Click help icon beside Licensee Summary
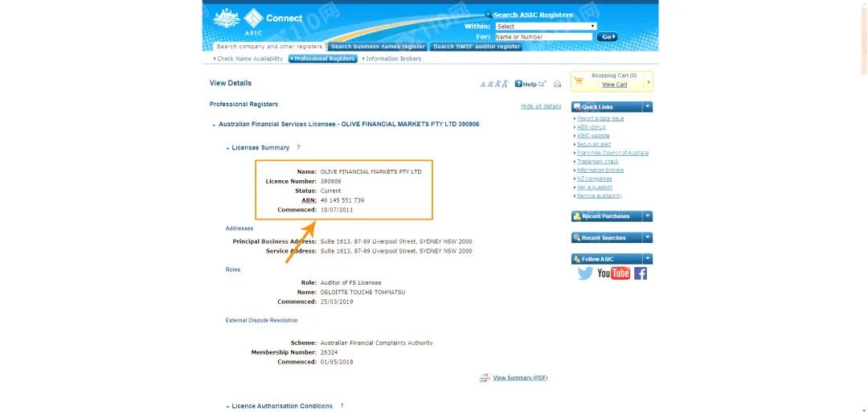 tap(298, 147)
